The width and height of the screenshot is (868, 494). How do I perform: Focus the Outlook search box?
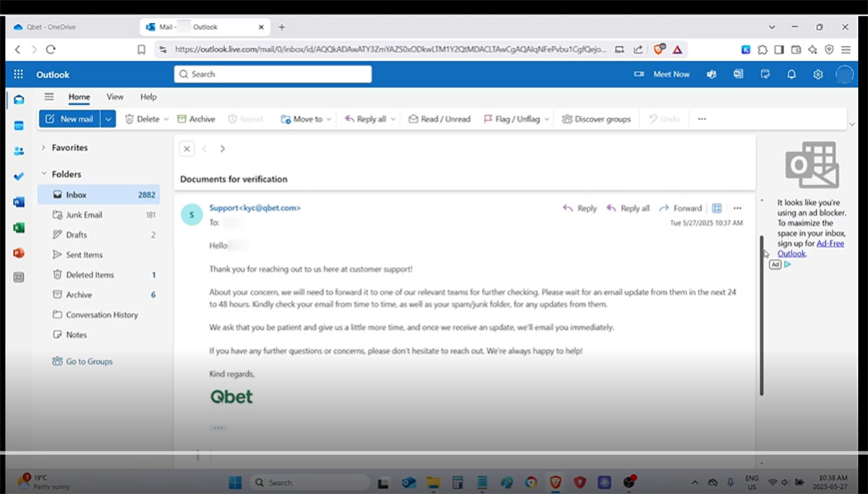[x=273, y=74]
